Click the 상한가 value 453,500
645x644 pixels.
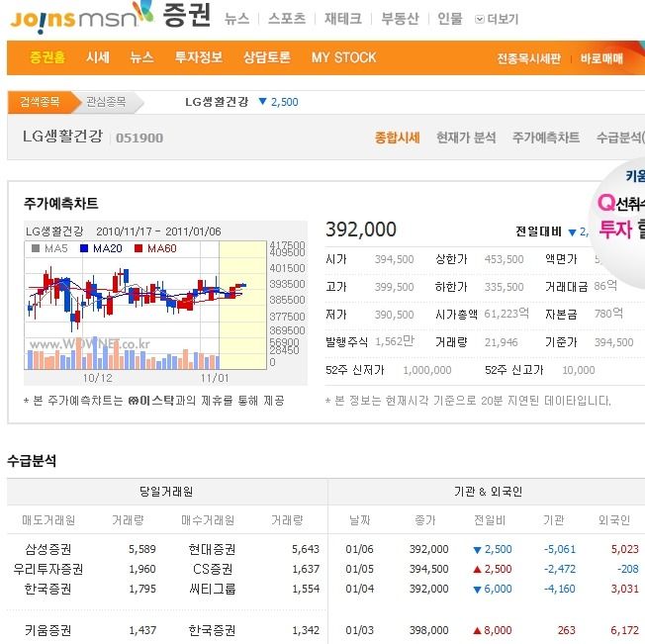tap(504, 259)
